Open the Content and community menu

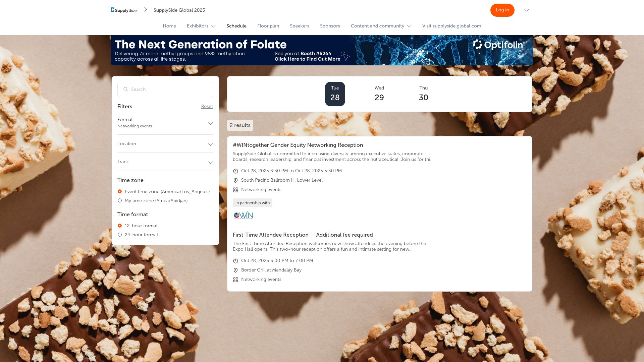(x=381, y=26)
